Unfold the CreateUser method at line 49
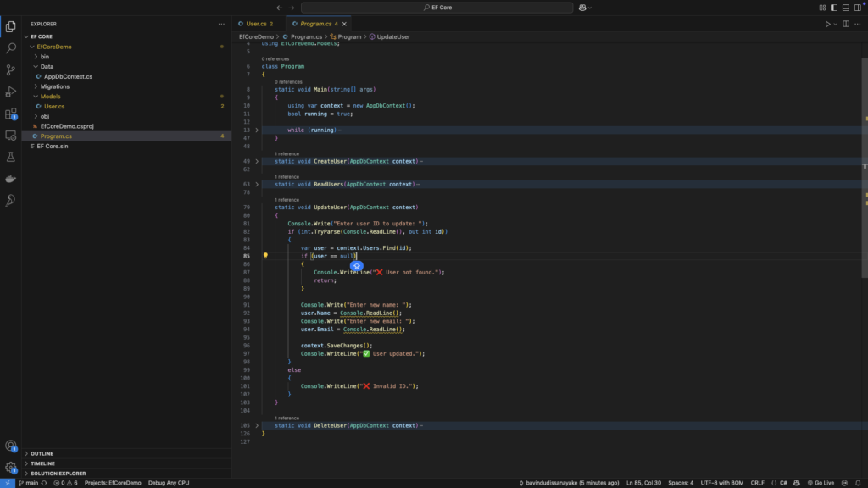The height and width of the screenshot is (488, 868). click(x=257, y=161)
